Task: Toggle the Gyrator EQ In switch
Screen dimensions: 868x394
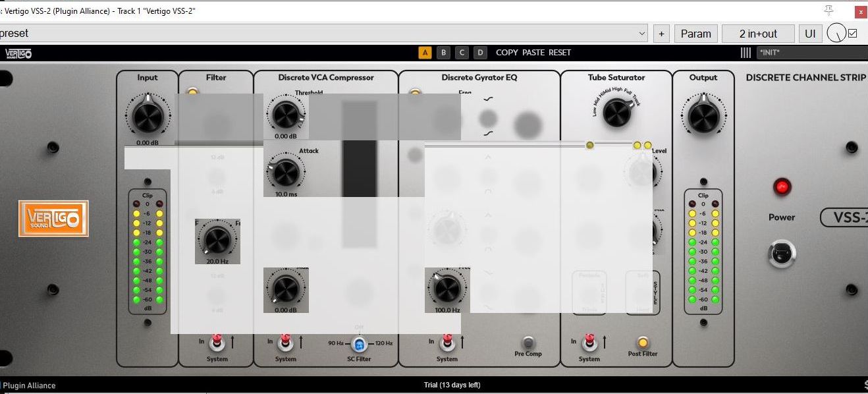Action: coord(447,342)
